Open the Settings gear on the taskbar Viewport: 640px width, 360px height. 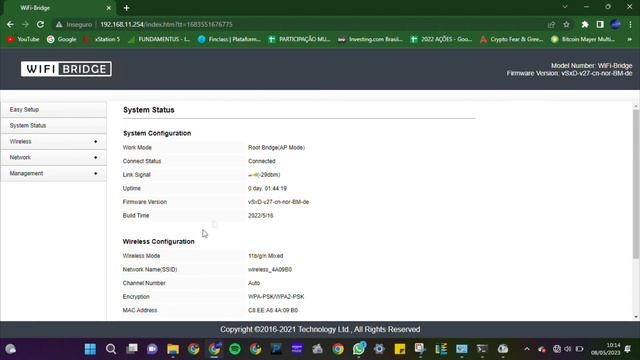tap(379, 349)
